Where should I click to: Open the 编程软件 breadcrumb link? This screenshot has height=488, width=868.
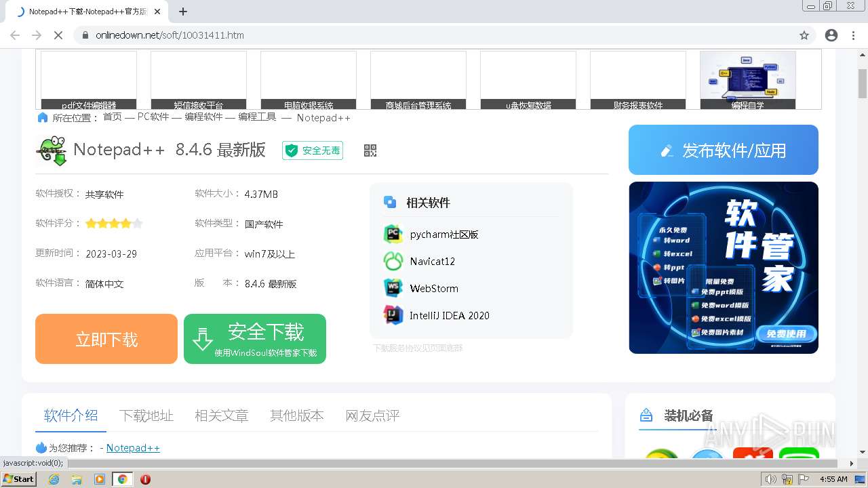pos(204,117)
